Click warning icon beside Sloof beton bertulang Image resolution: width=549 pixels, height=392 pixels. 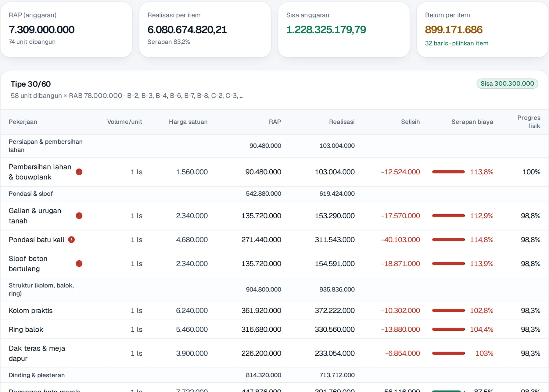79,264
